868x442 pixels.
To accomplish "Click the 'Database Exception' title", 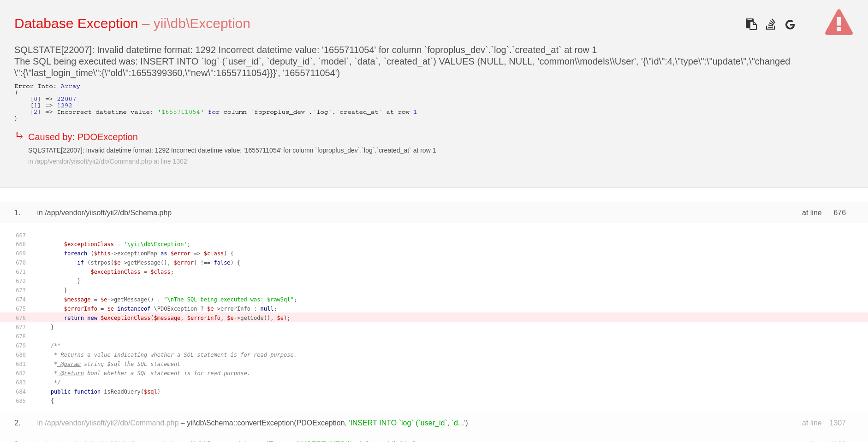I will [76, 24].
